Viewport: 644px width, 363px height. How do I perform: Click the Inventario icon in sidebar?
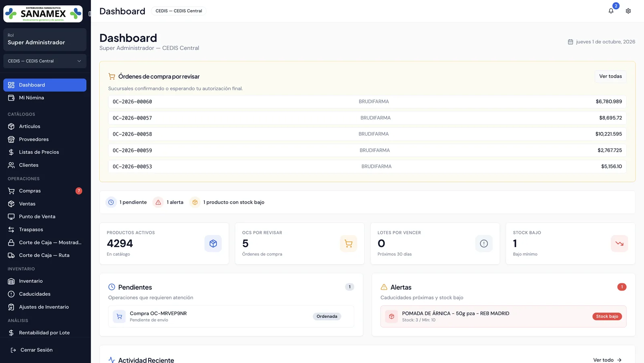[x=11, y=281]
